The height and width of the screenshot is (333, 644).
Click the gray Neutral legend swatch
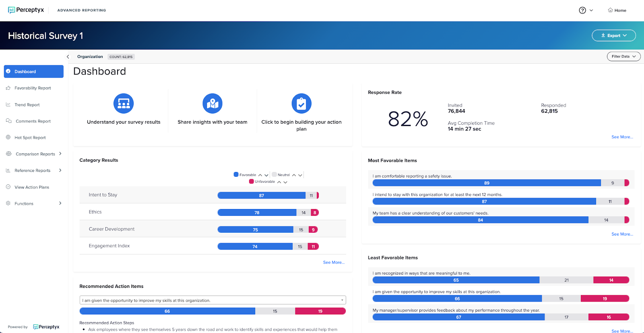pyautogui.click(x=274, y=174)
